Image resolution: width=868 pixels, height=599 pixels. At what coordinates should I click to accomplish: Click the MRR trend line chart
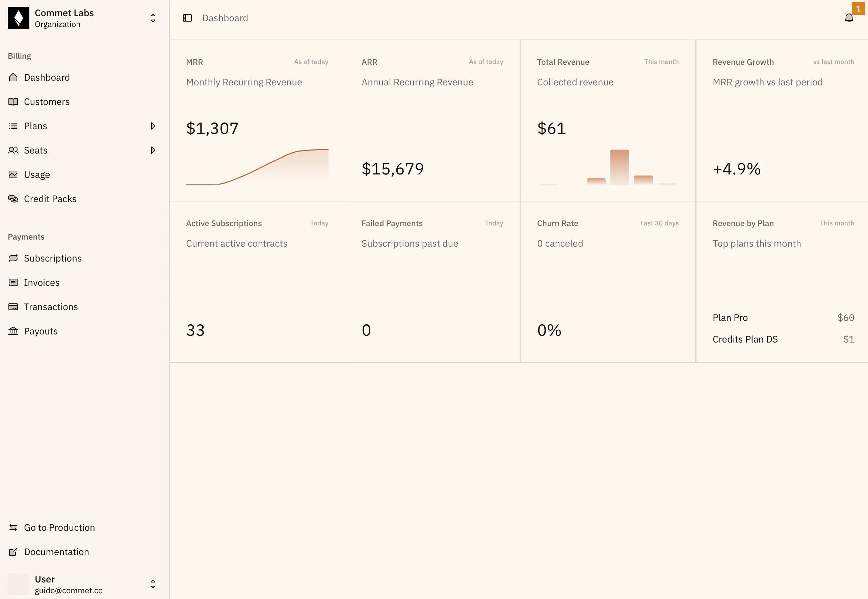[x=257, y=167]
